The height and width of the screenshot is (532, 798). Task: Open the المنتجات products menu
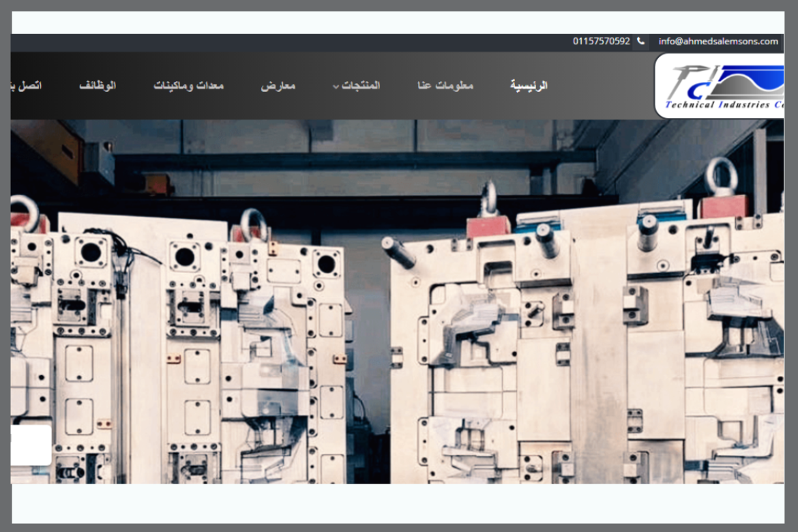(x=361, y=86)
